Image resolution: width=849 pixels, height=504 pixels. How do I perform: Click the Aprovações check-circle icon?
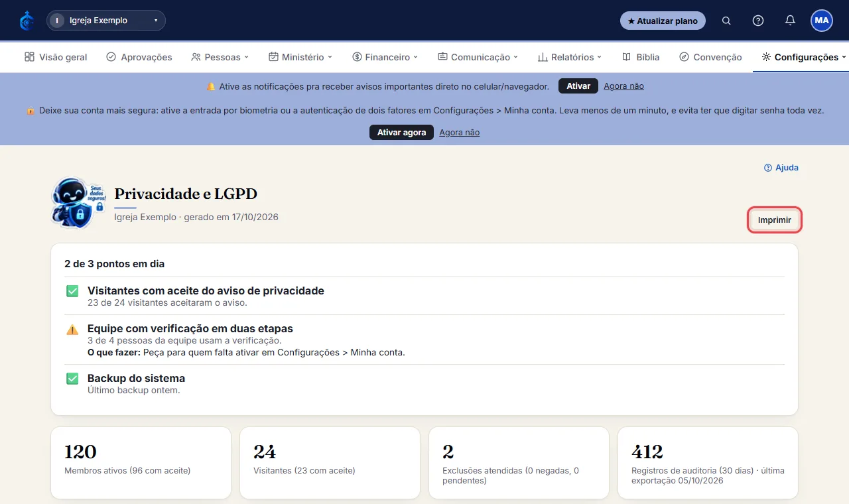tap(111, 57)
